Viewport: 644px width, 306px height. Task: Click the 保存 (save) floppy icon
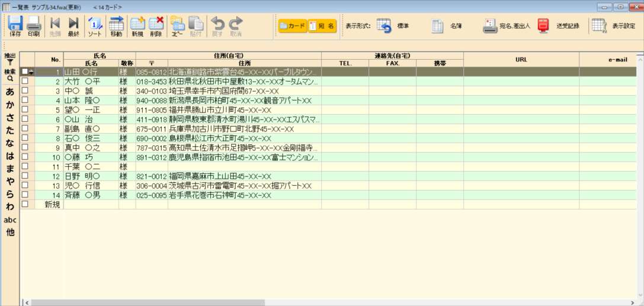pyautogui.click(x=15, y=25)
